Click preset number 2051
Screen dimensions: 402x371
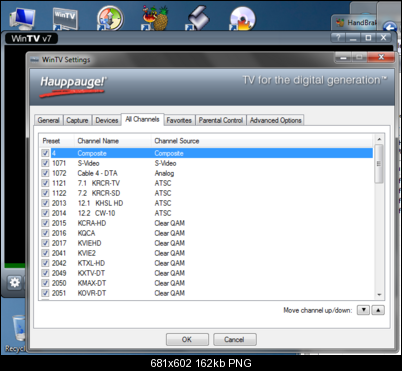click(x=59, y=293)
